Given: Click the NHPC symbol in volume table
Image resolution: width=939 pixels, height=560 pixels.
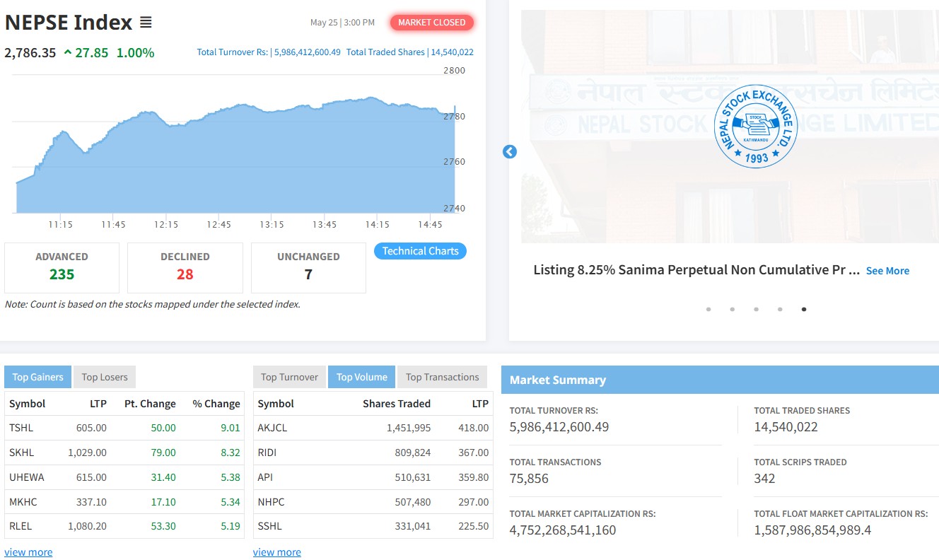Looking at the screenshot, I should click(x=271, y=502).
